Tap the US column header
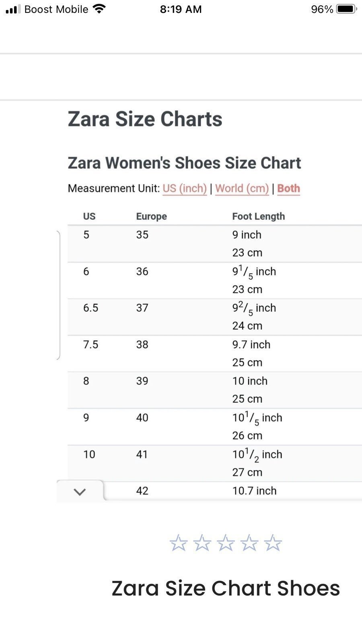 89,216
